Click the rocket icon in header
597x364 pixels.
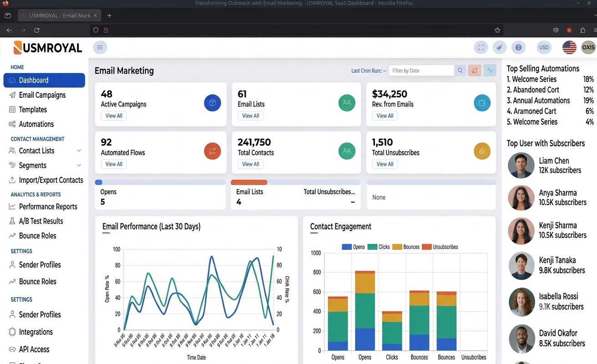(x=500, y=47)
